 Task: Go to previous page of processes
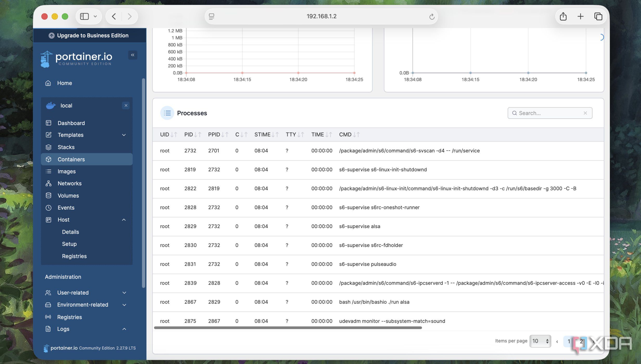[x=557, y=341]
